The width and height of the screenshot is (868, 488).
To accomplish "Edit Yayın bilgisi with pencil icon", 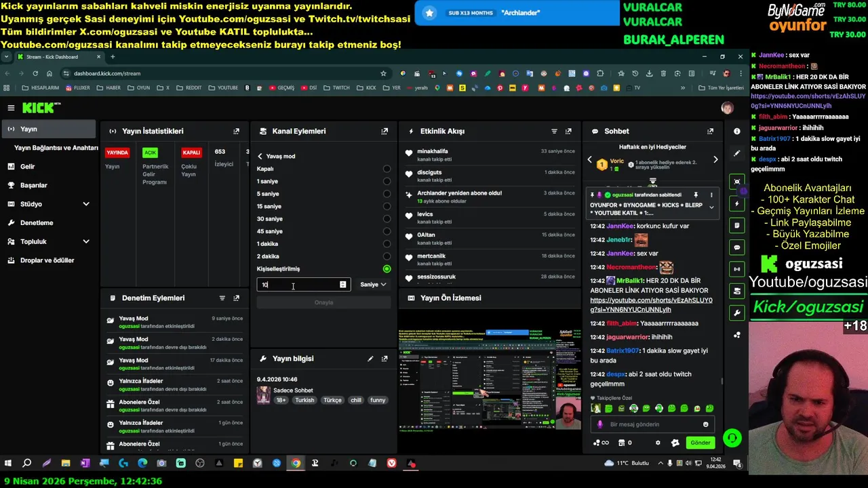I will (370, 359).
